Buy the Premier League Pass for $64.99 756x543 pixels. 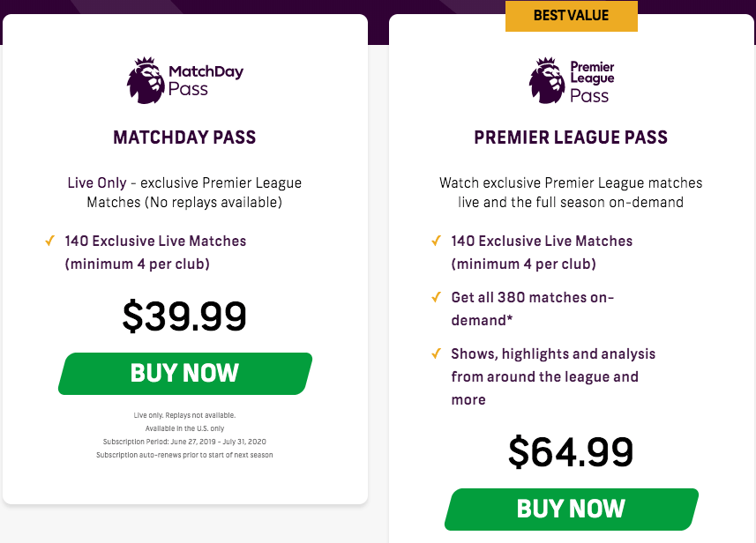(572, 510)
